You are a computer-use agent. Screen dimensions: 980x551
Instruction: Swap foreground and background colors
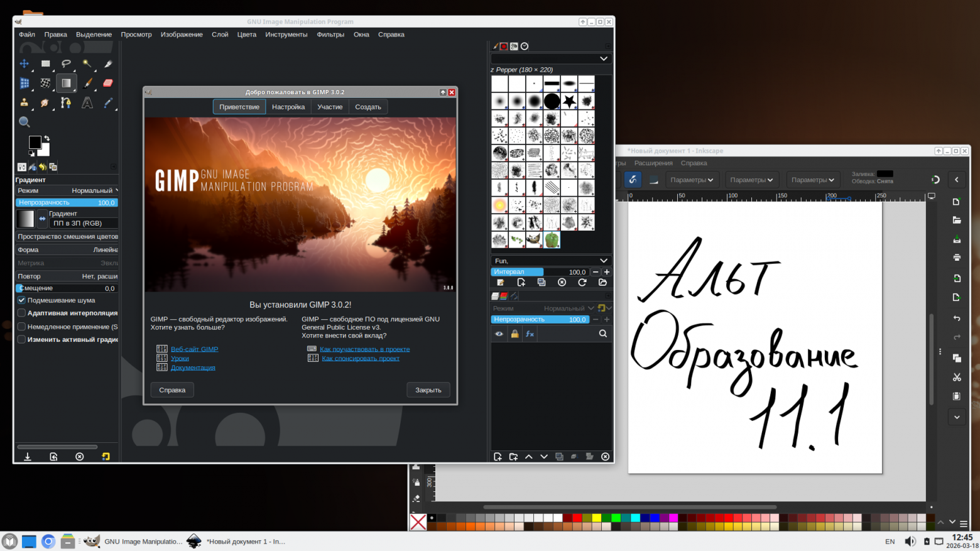[x=46, y=138]
